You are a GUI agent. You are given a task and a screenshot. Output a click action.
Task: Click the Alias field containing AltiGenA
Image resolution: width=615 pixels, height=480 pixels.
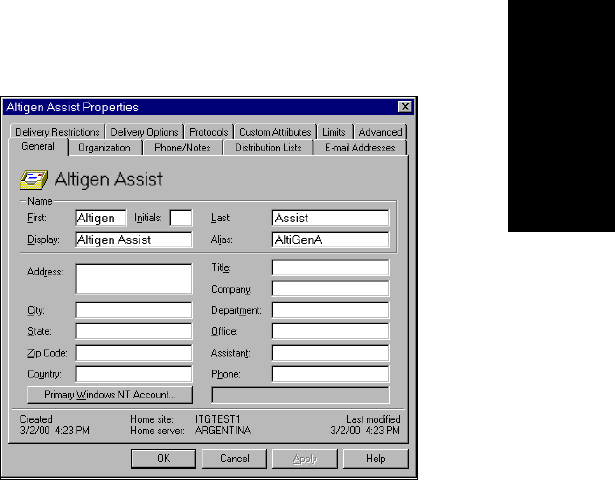coord(330,240)
